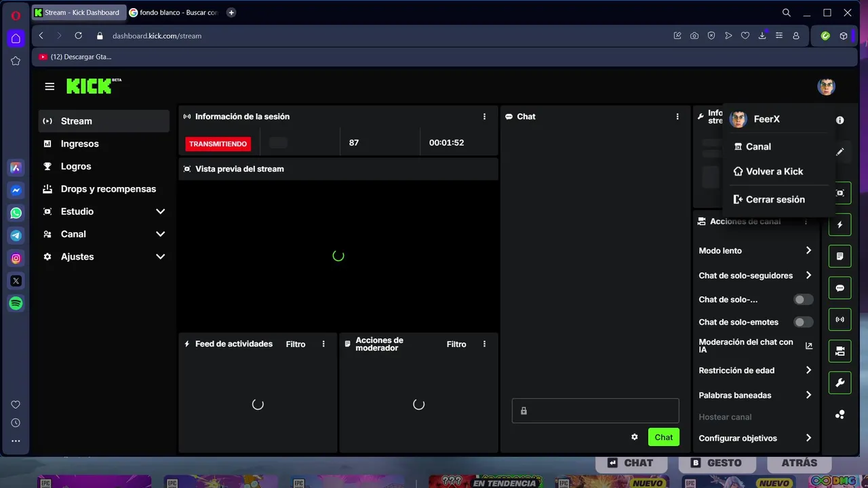Open the hamburger menu beside Kick logo
The height and width of the screenshot is (488, 868).
coord(50,86)
